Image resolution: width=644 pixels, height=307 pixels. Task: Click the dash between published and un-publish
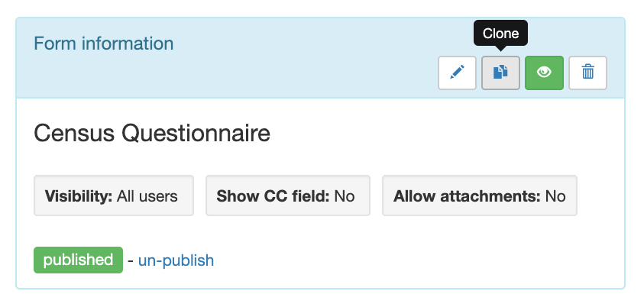pyautogui.click(x=131, y=260)
